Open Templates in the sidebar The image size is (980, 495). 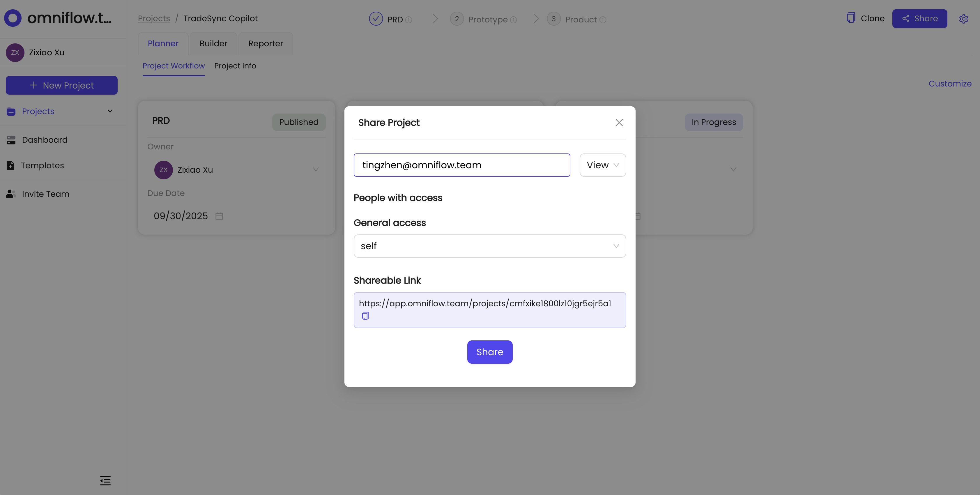click(x=42, y=165)
